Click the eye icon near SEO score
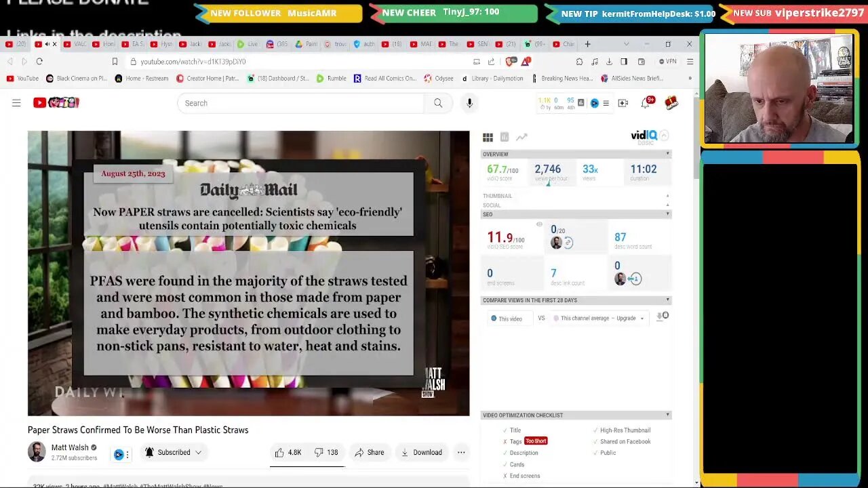This screenshot has height=488, width=868. [x=539, y=224]
